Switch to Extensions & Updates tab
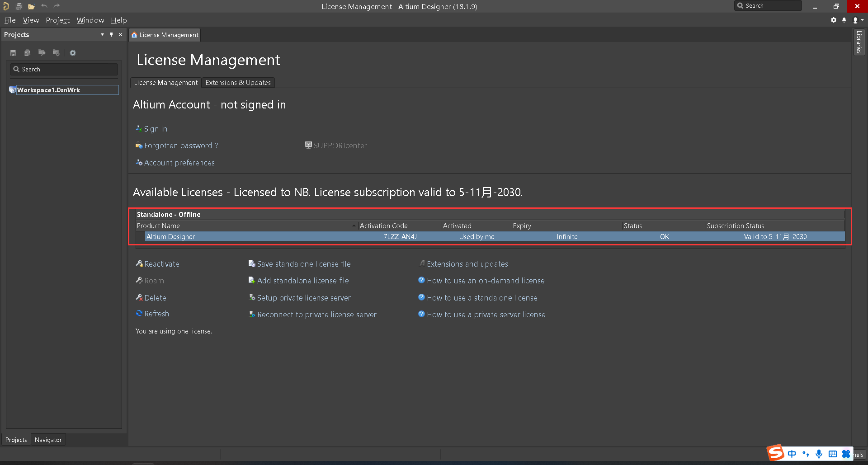The width and height of the screenshot is (868, 465). point(238,83)
